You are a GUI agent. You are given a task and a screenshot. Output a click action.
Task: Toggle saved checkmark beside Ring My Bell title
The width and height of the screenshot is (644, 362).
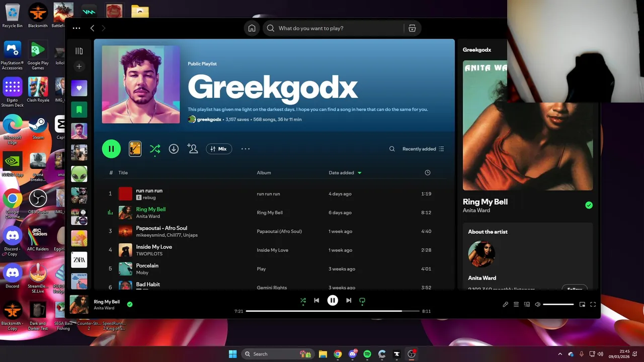pos(589,205)
